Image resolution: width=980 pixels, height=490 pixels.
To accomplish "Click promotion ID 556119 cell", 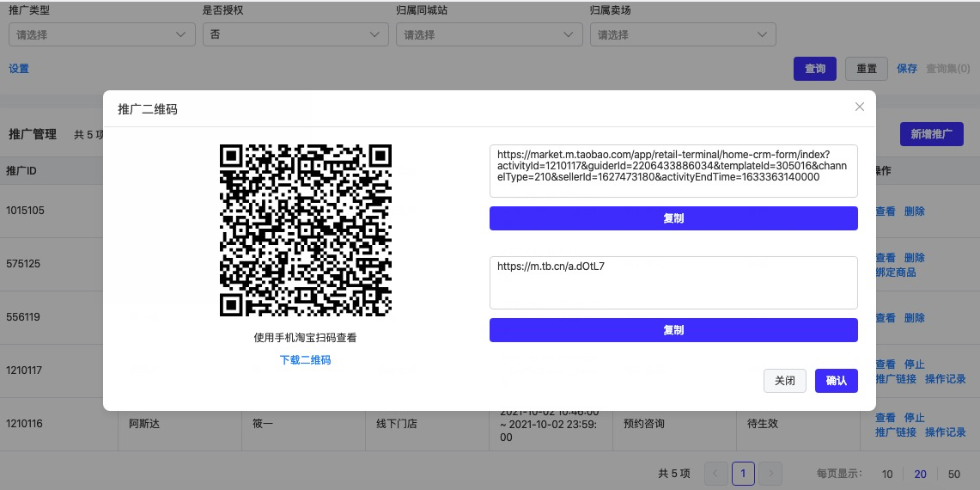I will coord(23,316).
